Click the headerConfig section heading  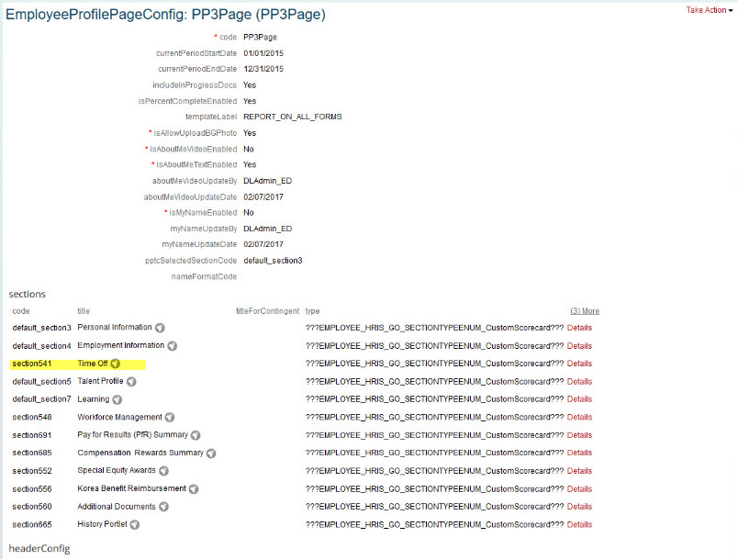pyautogui.click(x=39, y=549)
